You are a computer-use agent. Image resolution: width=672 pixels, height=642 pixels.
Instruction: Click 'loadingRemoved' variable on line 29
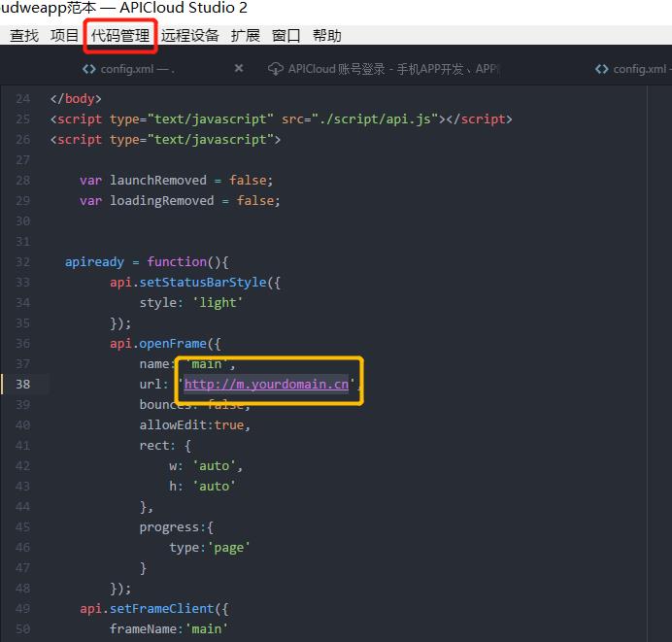pos(162,201)
